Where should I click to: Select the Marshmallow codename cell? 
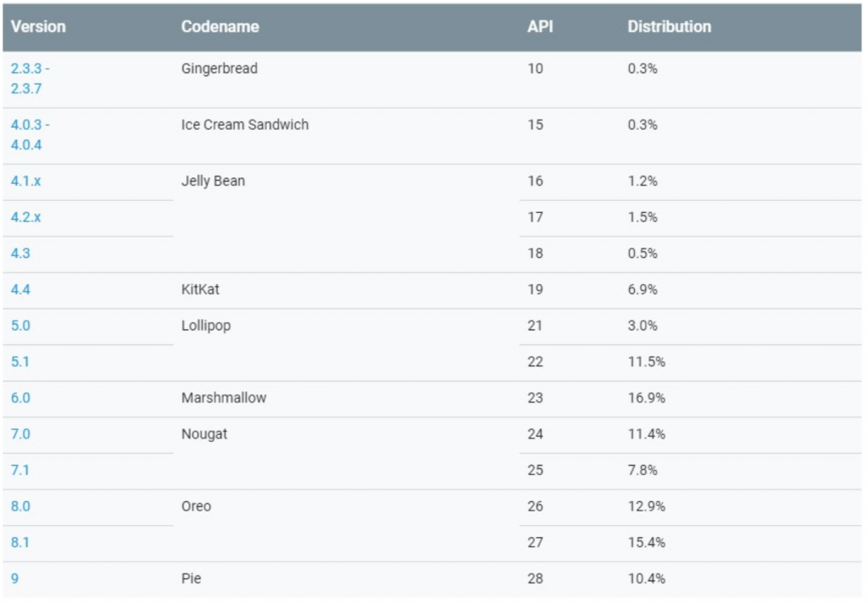click(x=223, y=398)
